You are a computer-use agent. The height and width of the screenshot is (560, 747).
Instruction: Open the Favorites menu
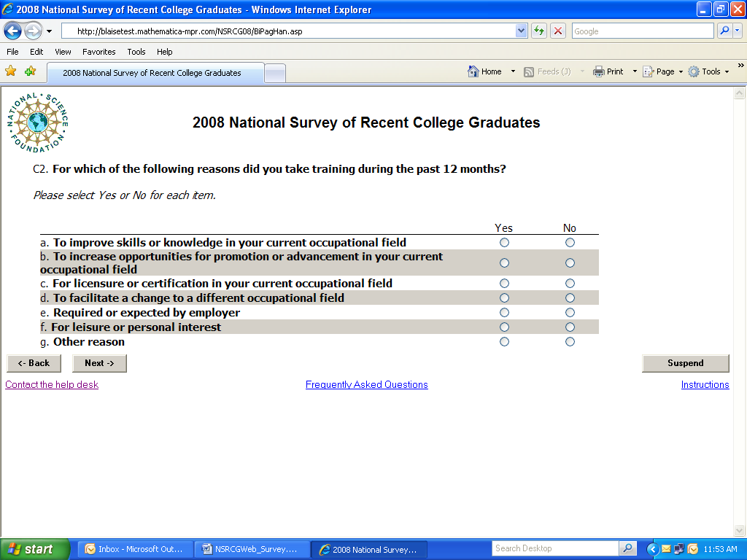tap(98, 52)
